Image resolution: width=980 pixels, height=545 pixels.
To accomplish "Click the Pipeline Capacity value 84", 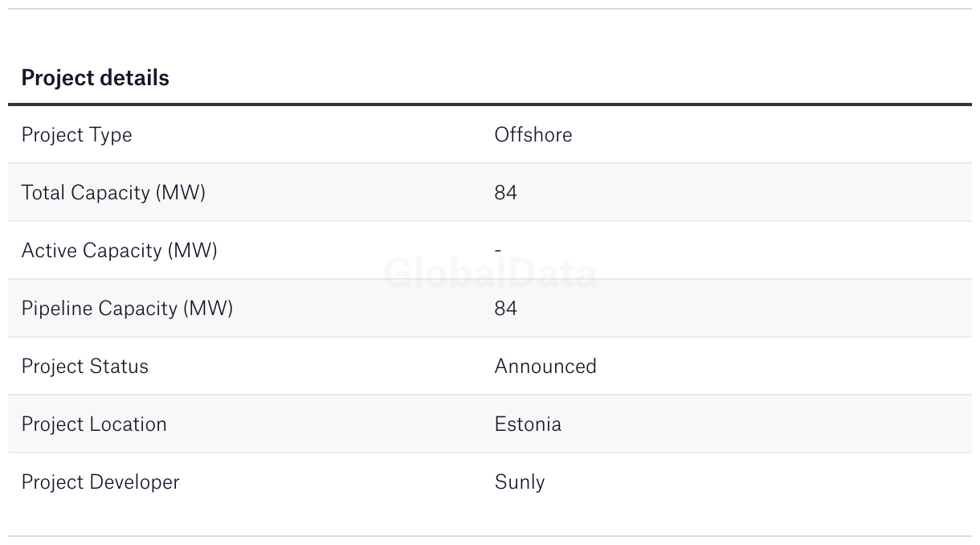I will (x=505, y=309).
